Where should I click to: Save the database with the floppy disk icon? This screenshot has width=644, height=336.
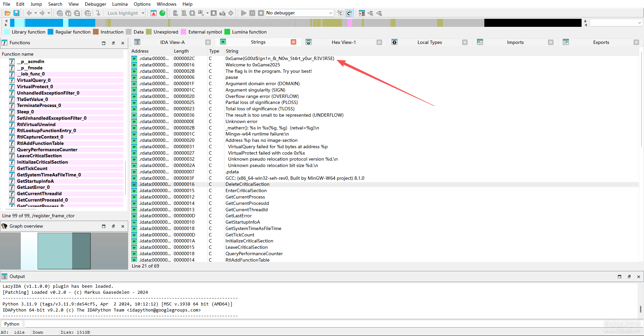pos(16,13)
